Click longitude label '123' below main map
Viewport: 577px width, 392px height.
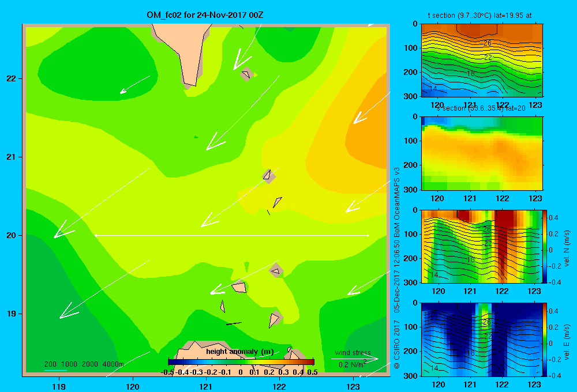coord(353,386)
